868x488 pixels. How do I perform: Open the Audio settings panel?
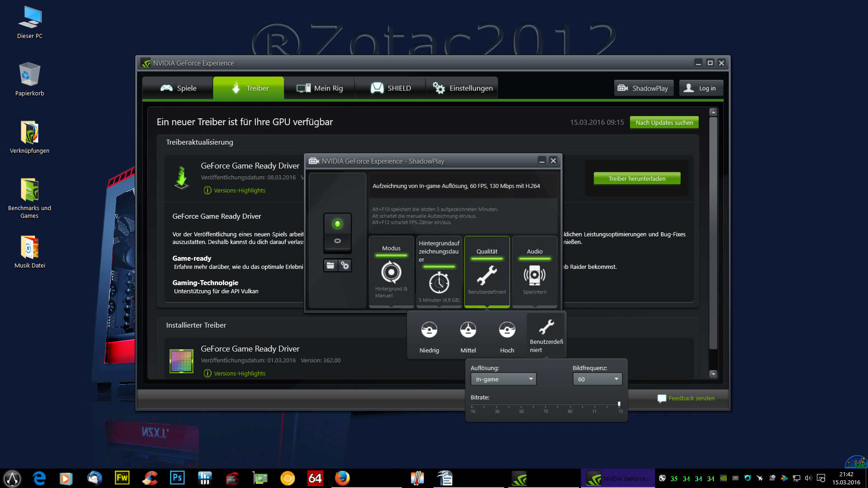[x=534, y=271]
